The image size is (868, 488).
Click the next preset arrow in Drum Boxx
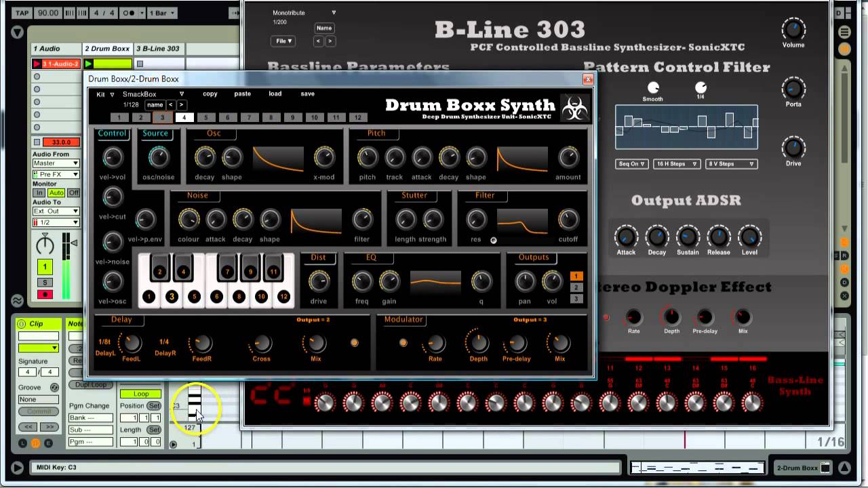[181, 105]
